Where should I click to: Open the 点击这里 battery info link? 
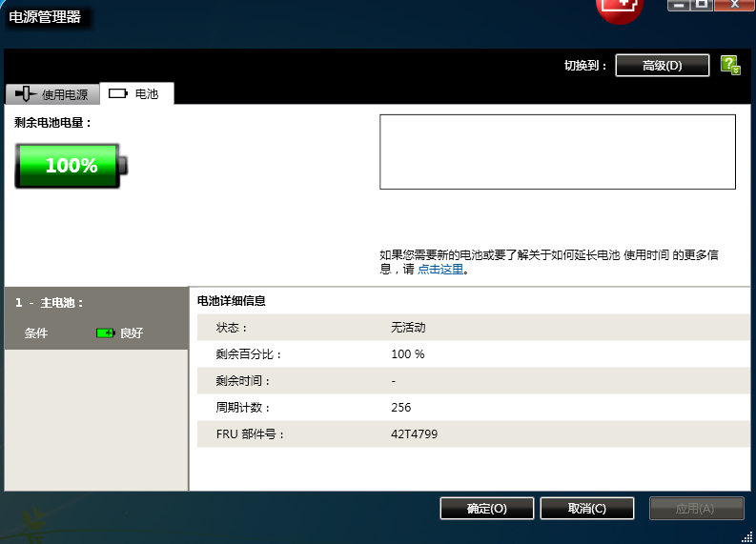tap(439, 270)
